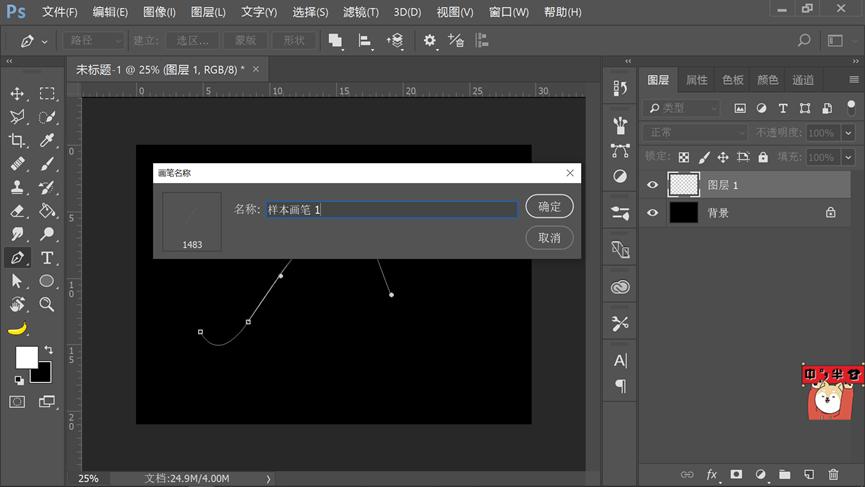This screenshot has width=865, height=487.
Task: Open the 图层(L) menu
Action: pos(208,12)
